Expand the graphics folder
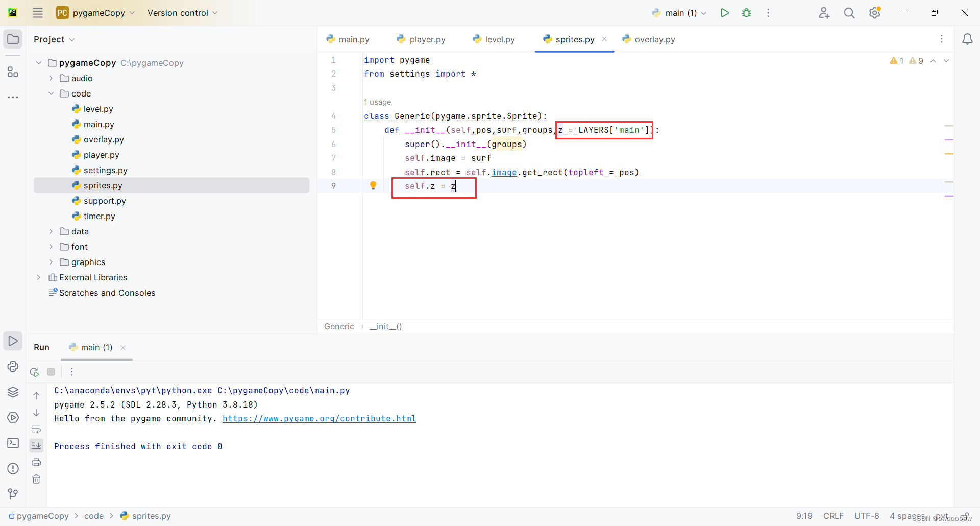The image size is (980, 526). tap(51, 262)
